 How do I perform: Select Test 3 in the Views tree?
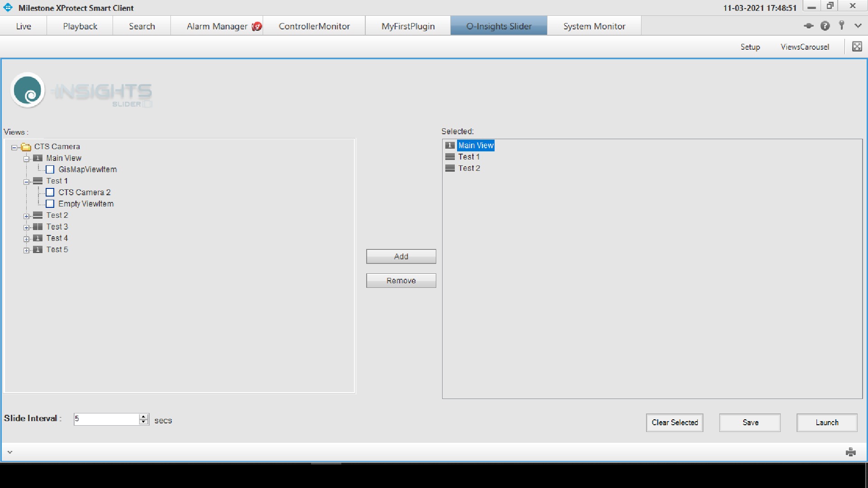click(x=57, y=226)
